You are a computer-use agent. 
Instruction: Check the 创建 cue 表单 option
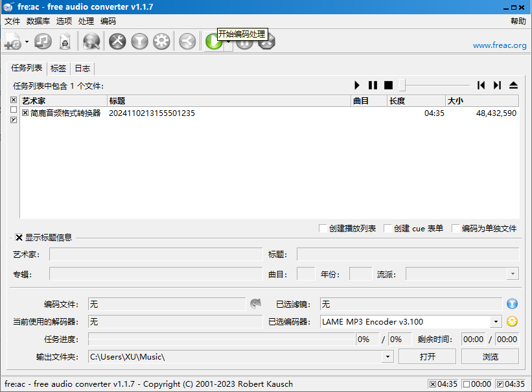point(387,228)
